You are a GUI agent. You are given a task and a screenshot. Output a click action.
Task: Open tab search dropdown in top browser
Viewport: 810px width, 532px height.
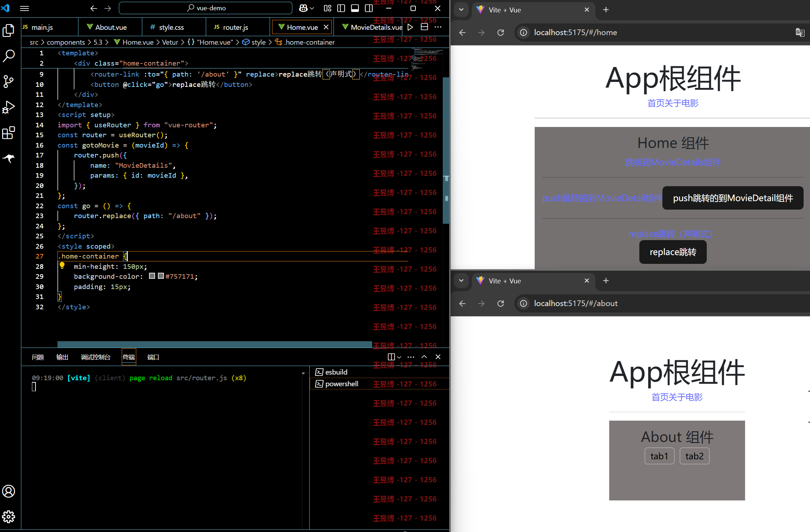(x=461, y=10)
